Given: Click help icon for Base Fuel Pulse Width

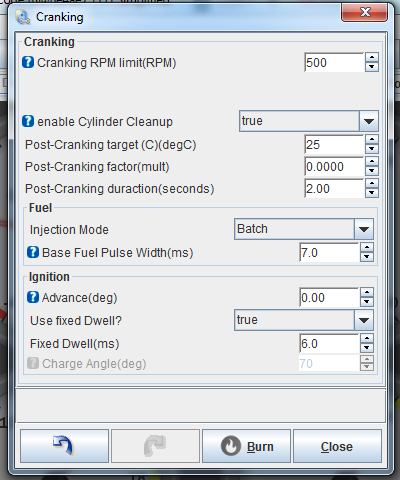Looking at the screenshot, I should pyautogui.click(x=33, y=252).
